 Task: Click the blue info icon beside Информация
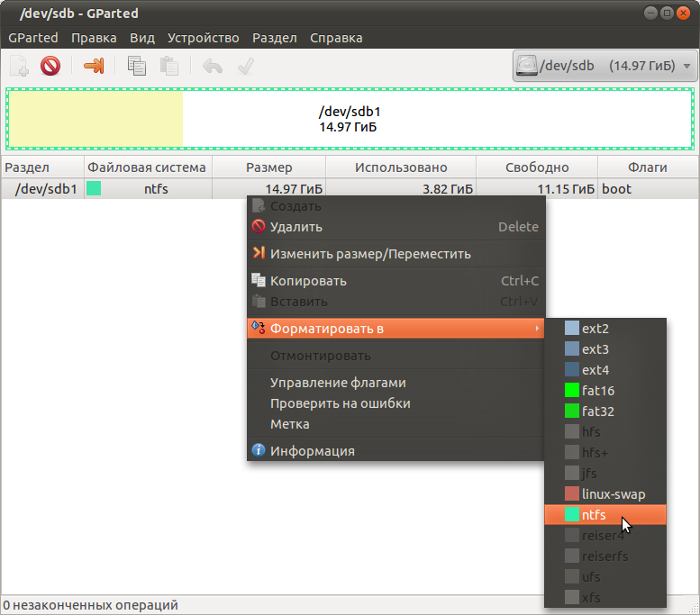[x=259, y=450]
